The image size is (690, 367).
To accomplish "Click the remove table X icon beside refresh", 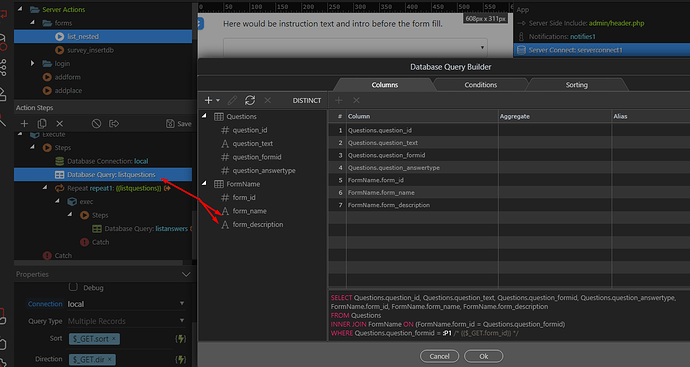I will pyautogui.click(x=268, y=100).
